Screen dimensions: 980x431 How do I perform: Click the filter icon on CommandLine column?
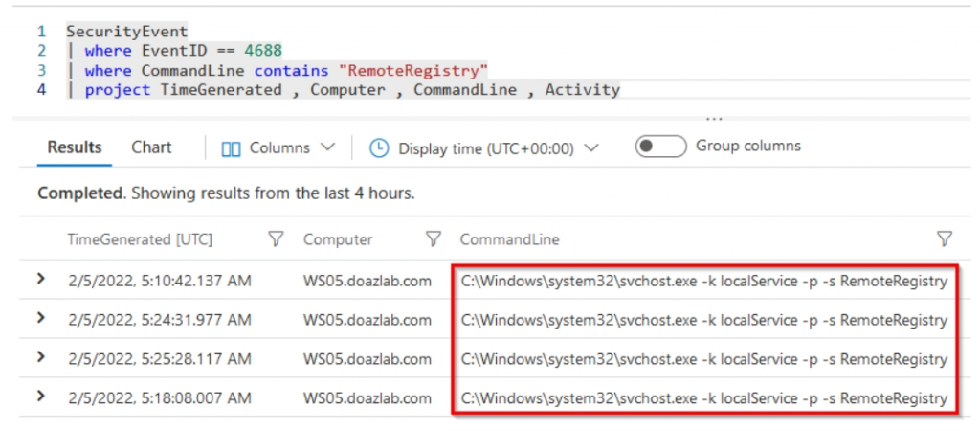click(x=945, y=239)
